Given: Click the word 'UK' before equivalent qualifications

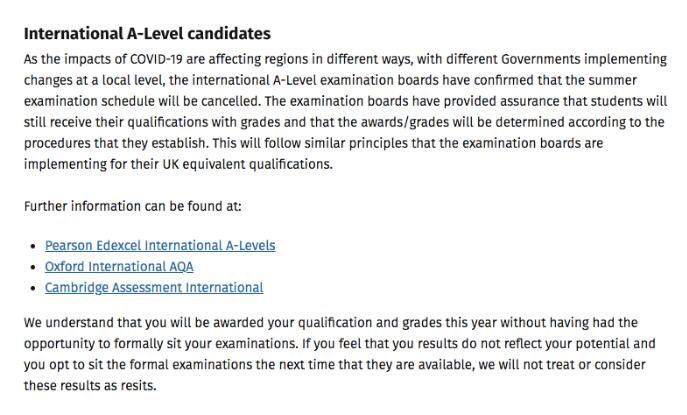Looking at the screenshot, I should coord(171,164).
